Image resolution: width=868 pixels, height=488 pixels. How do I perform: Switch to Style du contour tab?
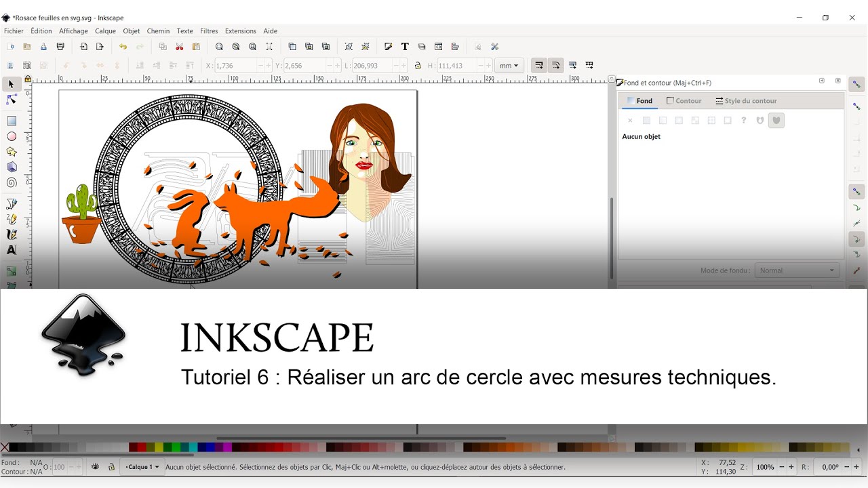(746, 101)
